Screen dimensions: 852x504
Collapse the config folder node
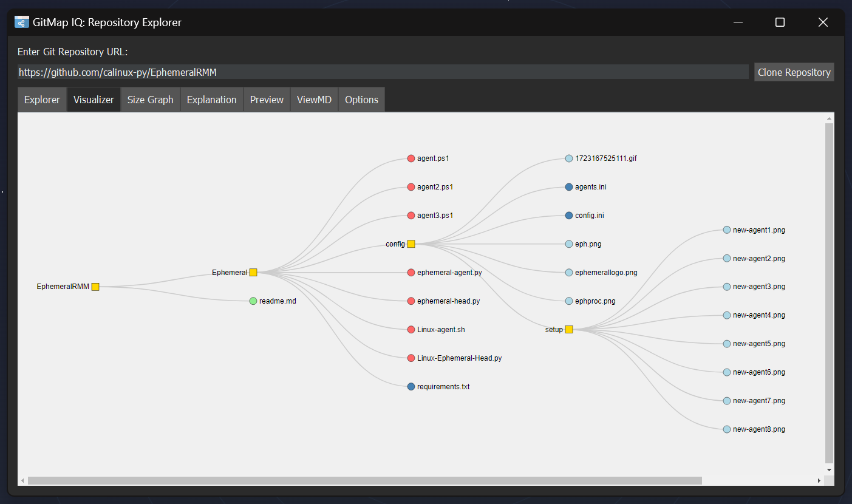click(x=411, y=244)
